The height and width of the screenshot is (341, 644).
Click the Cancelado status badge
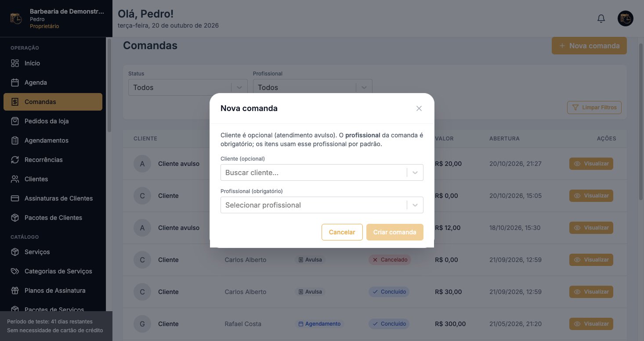tap(390, 260)
